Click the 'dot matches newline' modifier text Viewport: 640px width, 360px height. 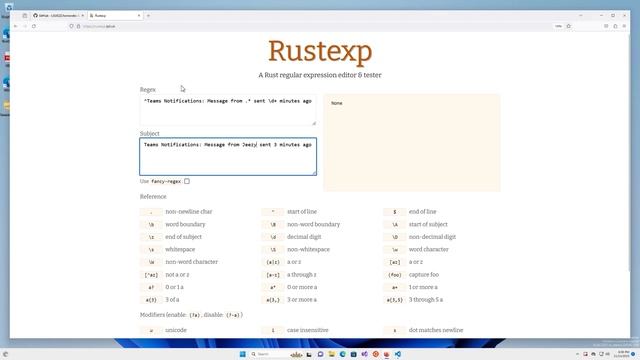coord(436,330)
